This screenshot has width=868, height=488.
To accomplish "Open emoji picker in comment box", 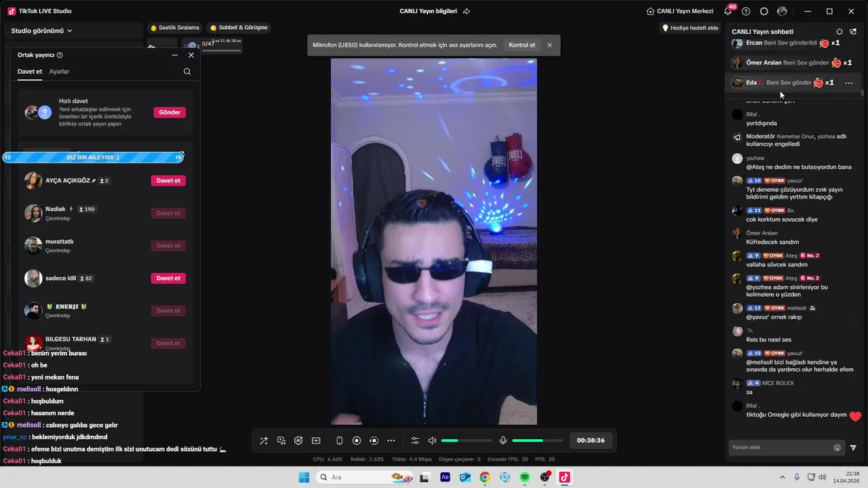I will [x=837, y=448].
